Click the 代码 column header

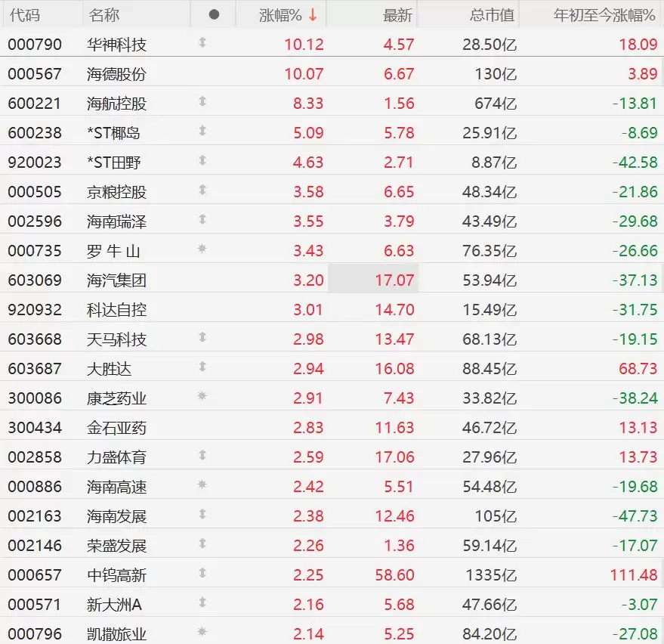[24, 14]
